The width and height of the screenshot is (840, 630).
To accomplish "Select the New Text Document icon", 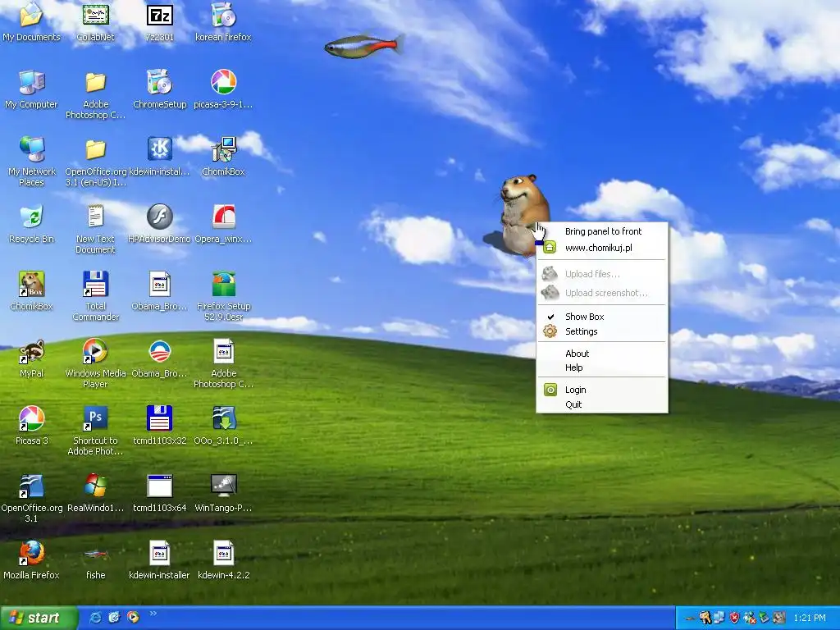I will pos(95,229).
